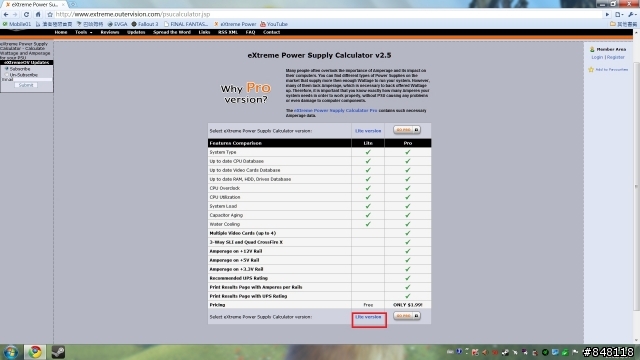Click the bottom Lite version link

368,317
